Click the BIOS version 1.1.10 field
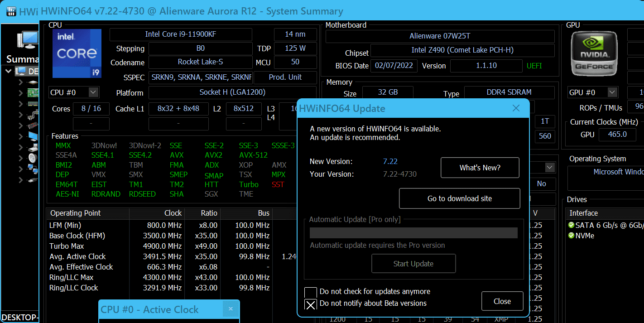Screen dimensions: 644x323 point(486,66)
